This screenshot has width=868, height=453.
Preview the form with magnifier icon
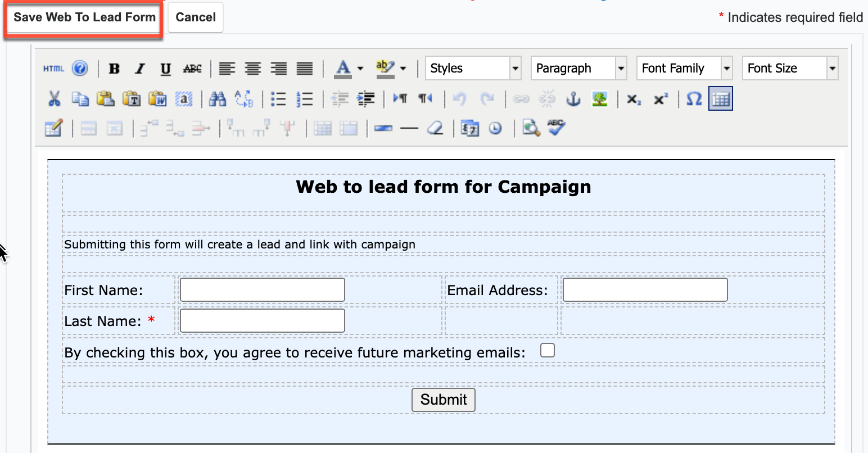pyautogui.click(x=531, y=129)
